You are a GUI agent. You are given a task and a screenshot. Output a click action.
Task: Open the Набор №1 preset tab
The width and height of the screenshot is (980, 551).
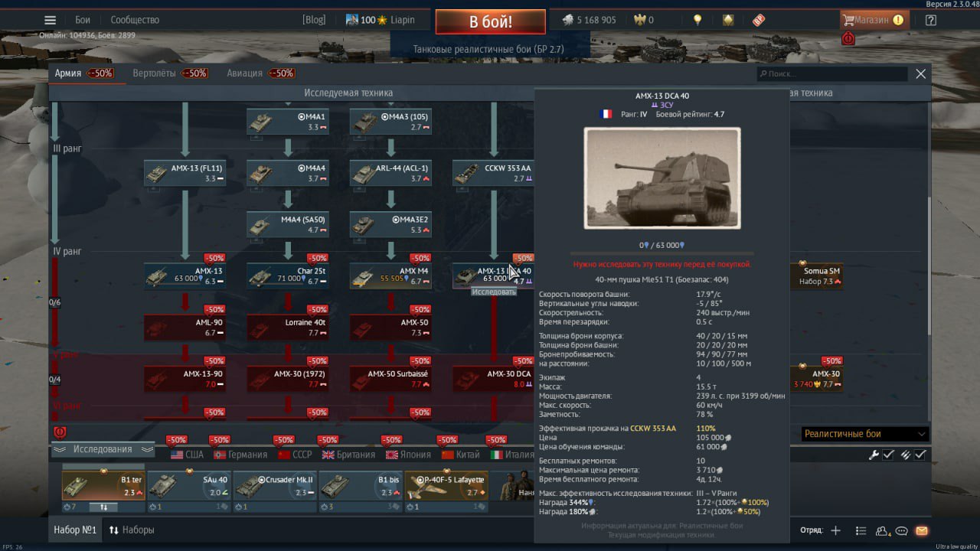tap(75, 530)
